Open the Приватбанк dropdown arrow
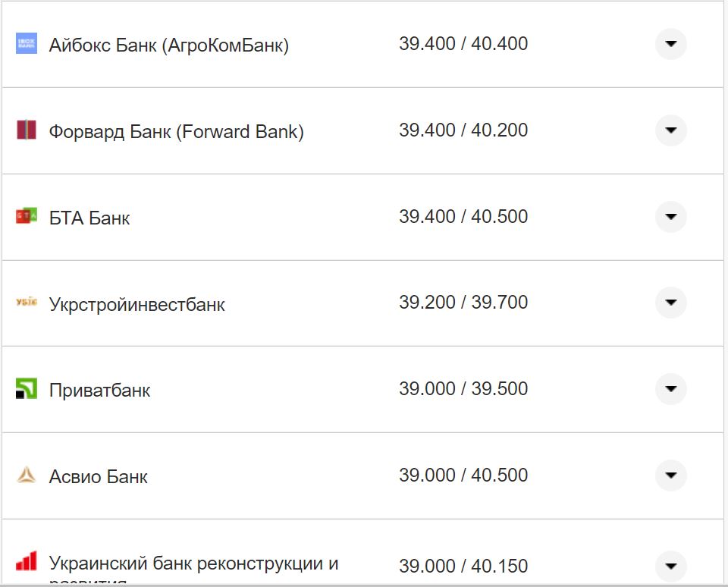This screenshot has width=728, height=587. coord(670,389)
